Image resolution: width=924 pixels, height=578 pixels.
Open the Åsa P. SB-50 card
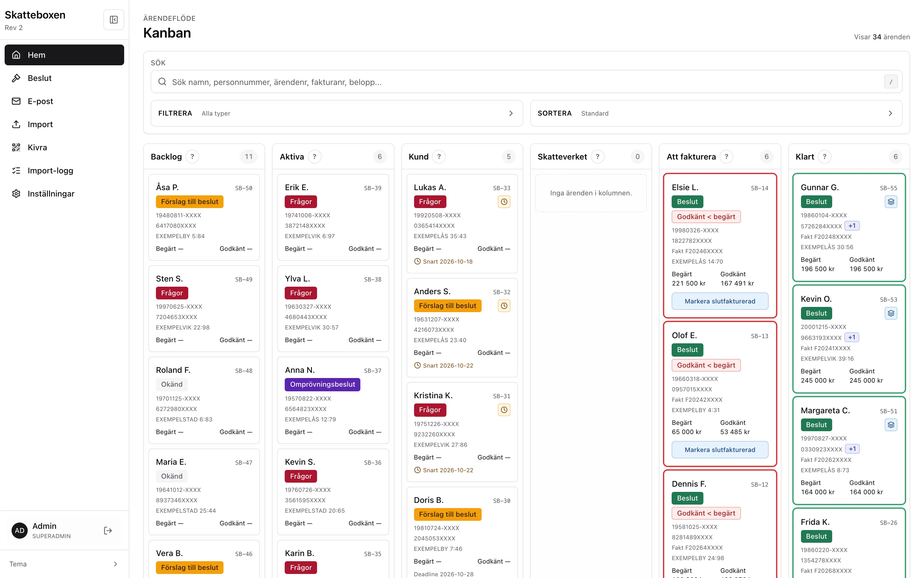pos(204,218)
